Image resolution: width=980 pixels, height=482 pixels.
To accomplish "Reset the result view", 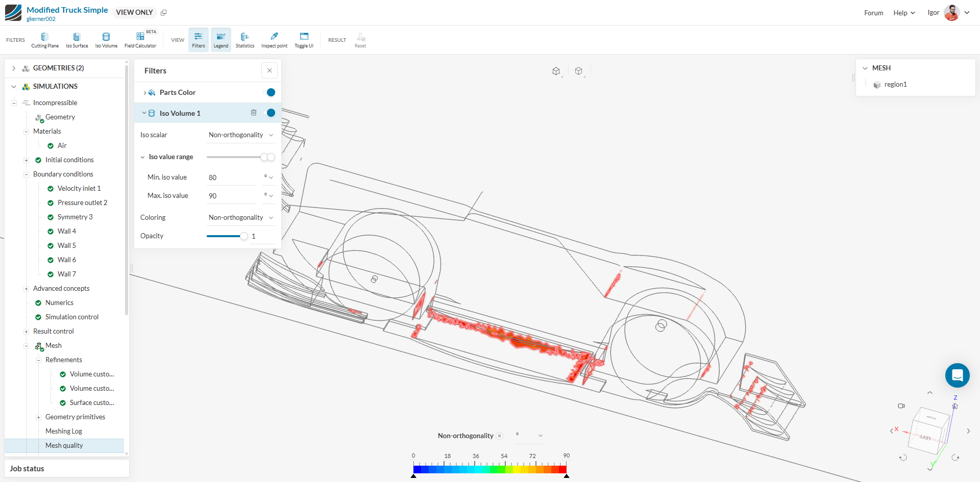I will point(360,40).
